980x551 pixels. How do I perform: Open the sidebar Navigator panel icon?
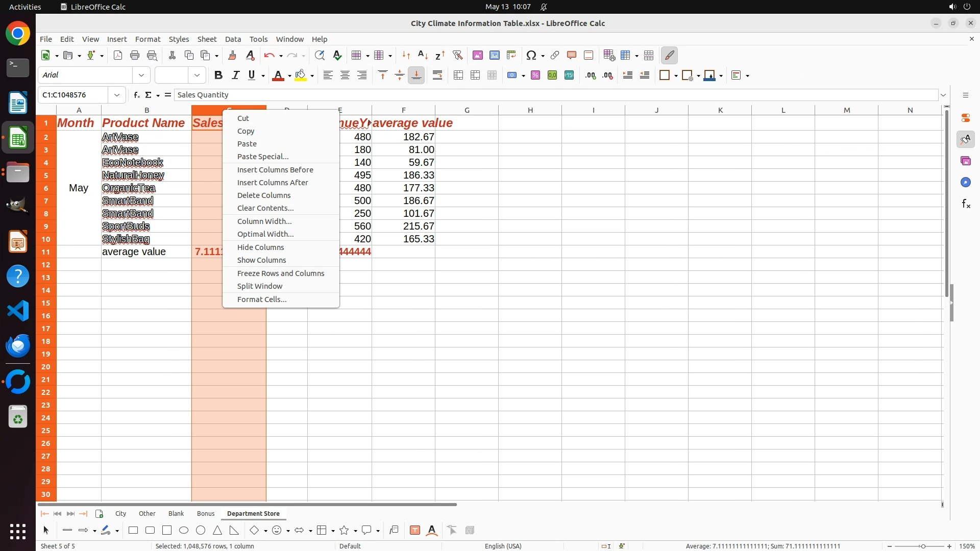(x=965, y=183)
